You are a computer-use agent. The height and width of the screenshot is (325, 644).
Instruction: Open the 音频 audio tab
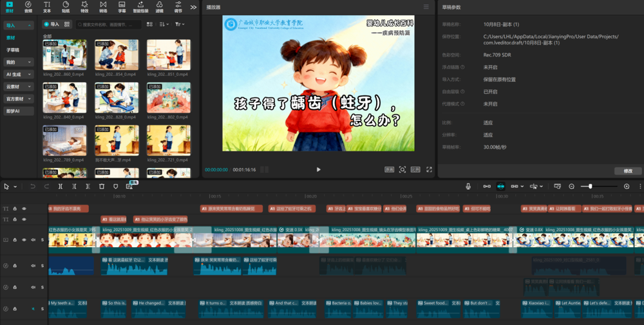click(28, 7)
